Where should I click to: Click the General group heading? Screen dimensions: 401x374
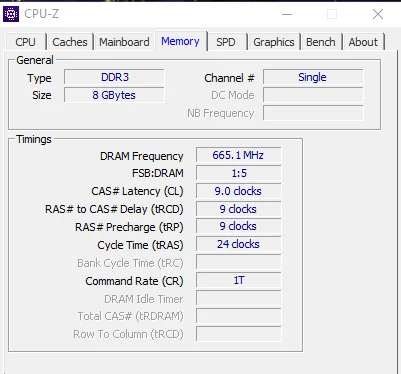click(x=35, y=60)
